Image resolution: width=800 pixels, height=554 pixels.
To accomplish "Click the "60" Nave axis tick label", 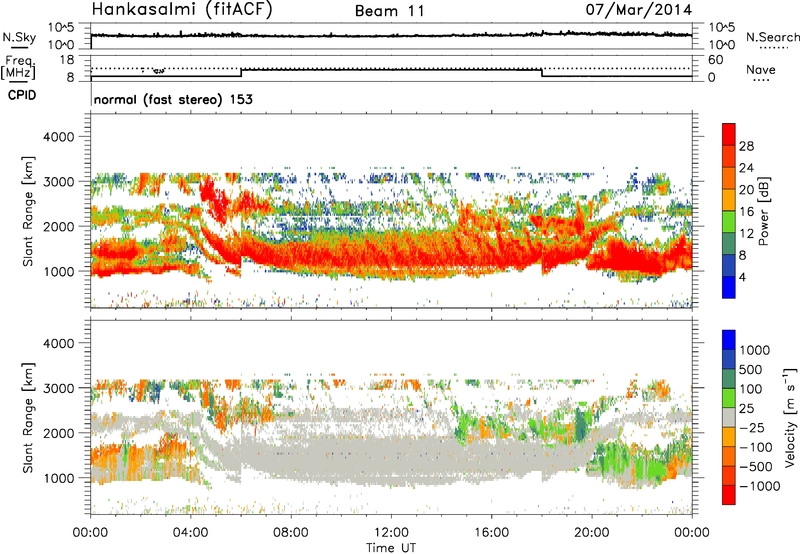I will 716,60.
